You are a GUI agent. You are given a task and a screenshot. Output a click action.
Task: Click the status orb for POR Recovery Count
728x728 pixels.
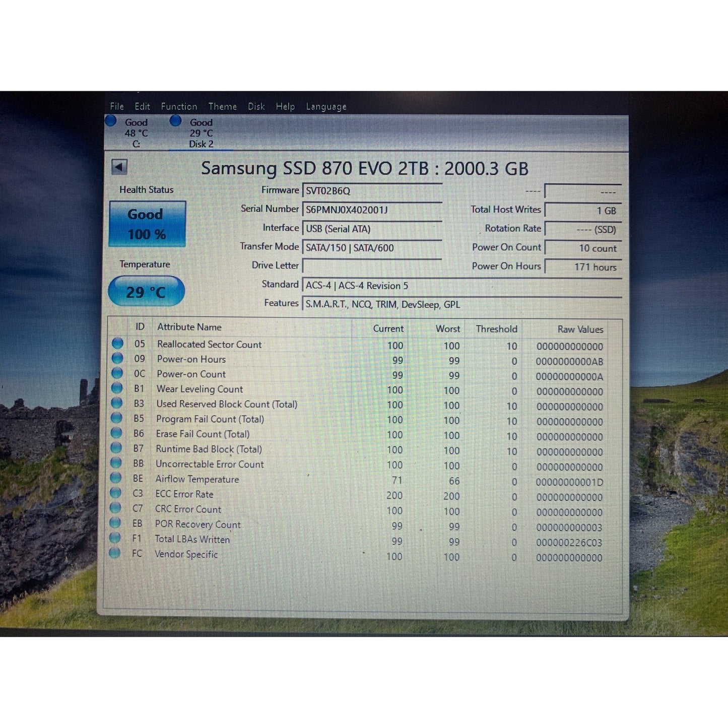click(115, 523)
